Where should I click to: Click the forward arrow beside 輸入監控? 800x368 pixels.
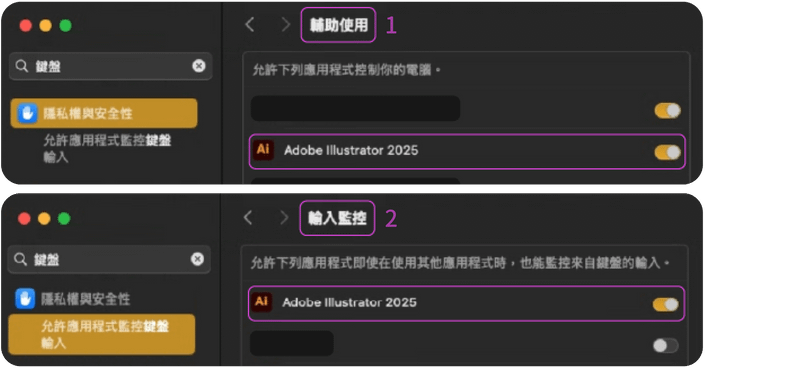(284, 218)
